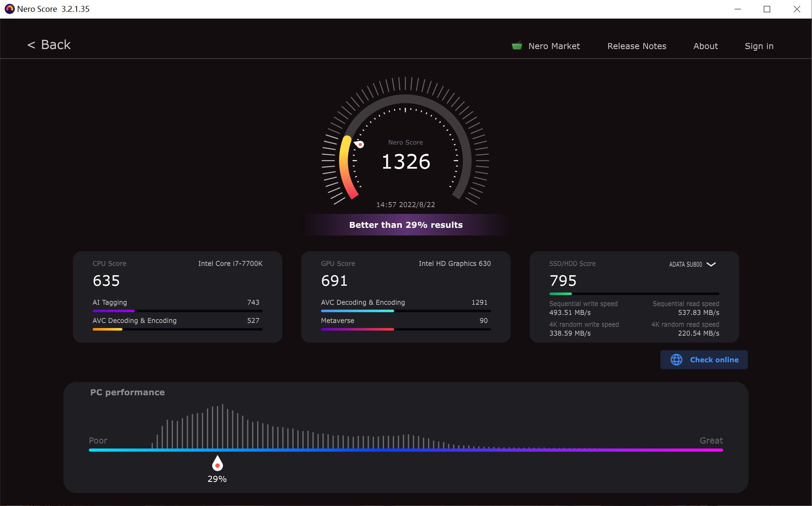Click the AI Tagging purple score bar
This screenshot has width=812, height=506.
click(x=113, y=311)
